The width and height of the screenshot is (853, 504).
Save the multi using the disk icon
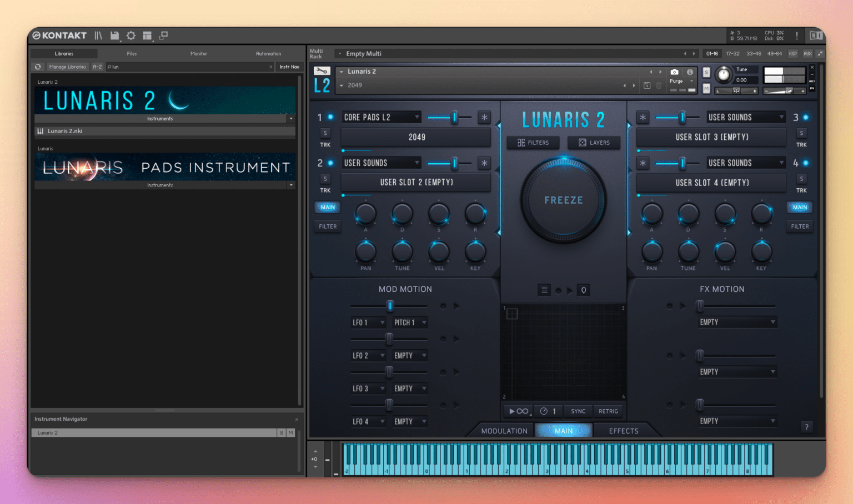(x=115, y=36)
